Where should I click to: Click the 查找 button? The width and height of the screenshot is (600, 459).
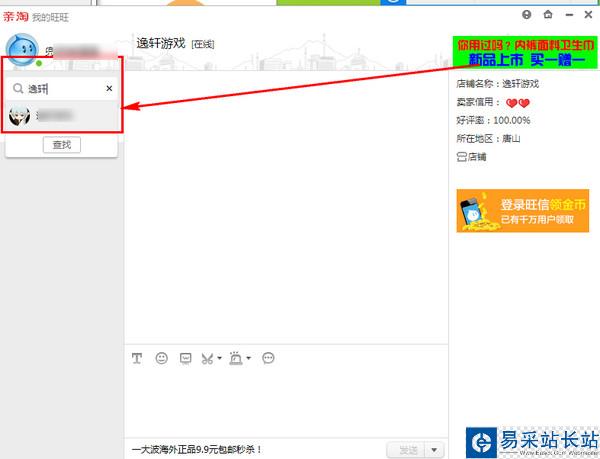(62, 145)
